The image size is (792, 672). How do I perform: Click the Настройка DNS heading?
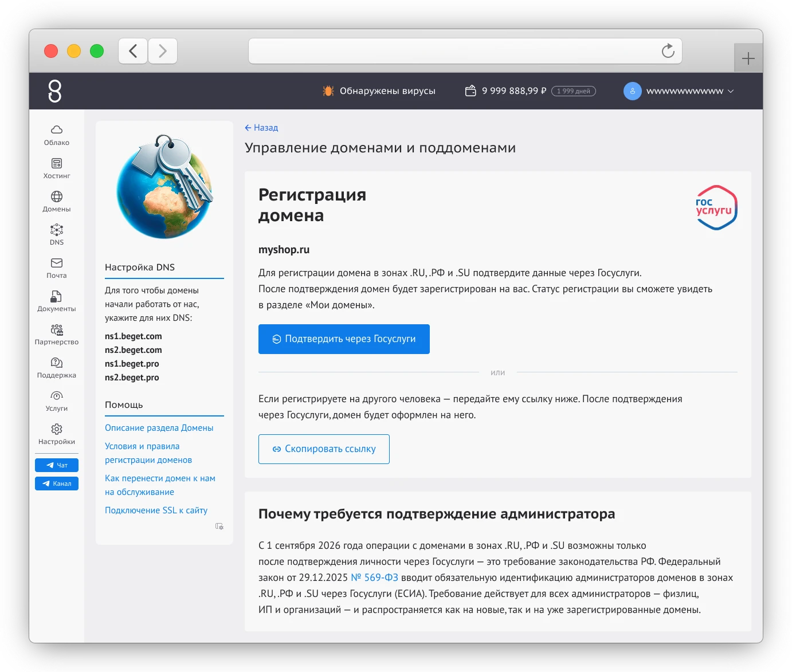140,267
